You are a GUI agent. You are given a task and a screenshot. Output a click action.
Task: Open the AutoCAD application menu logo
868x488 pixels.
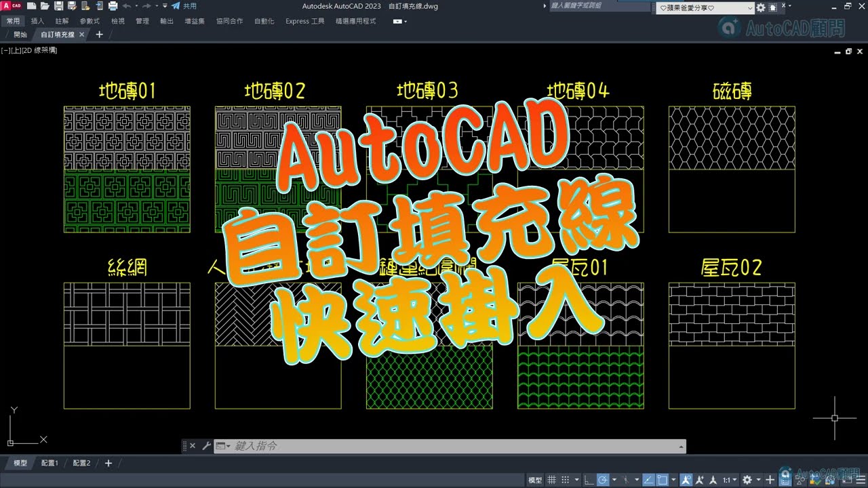12,6
